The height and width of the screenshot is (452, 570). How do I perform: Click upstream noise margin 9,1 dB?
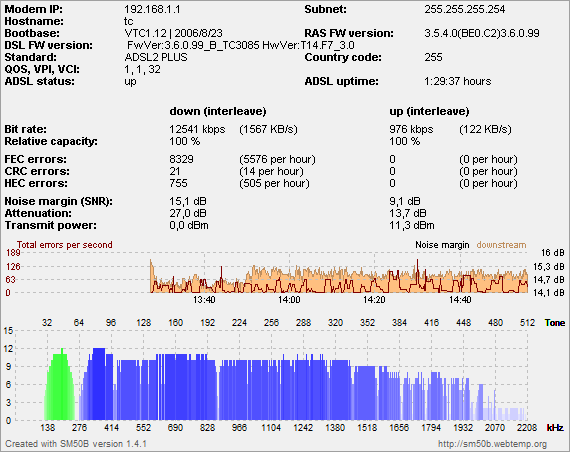click(x=405, y=201)
